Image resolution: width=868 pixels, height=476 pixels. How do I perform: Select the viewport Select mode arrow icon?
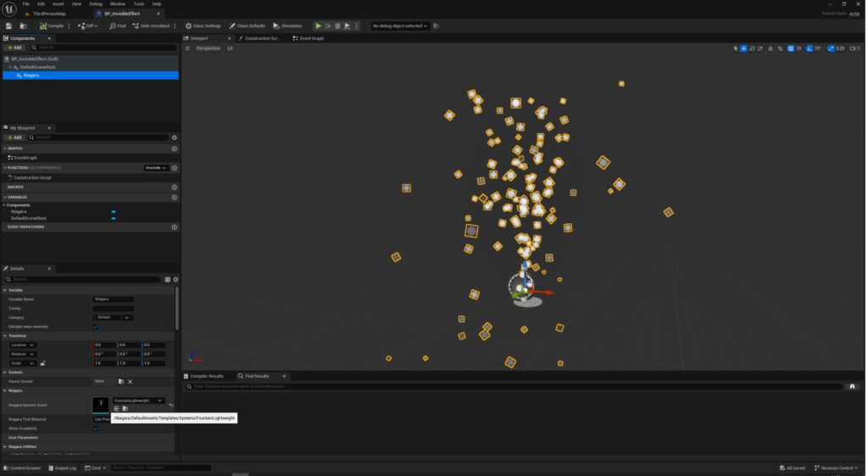pyautogui.click(x=736, y=48)
